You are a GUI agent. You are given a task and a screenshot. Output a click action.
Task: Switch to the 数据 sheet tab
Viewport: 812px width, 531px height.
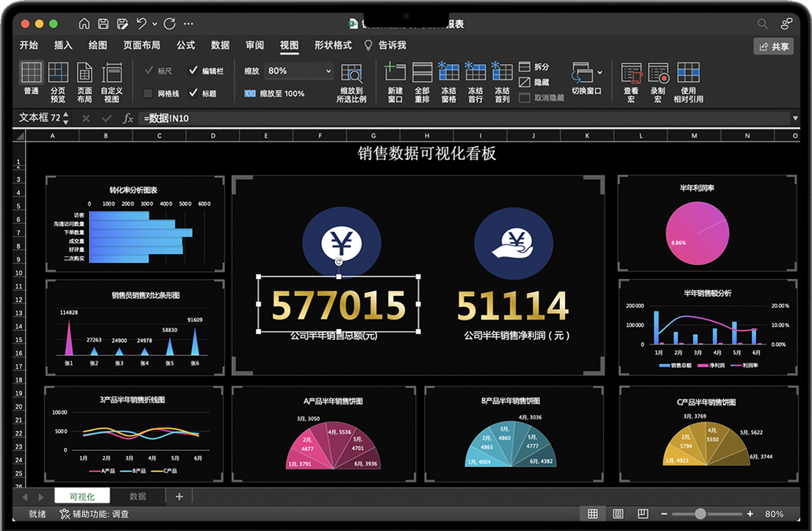pos(137,496)
